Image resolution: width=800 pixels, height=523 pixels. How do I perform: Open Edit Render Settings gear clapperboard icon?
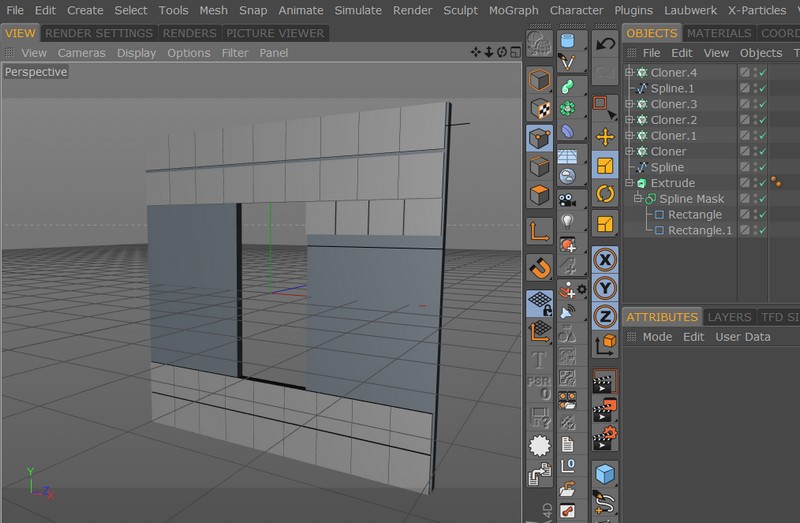click(605, 438)
